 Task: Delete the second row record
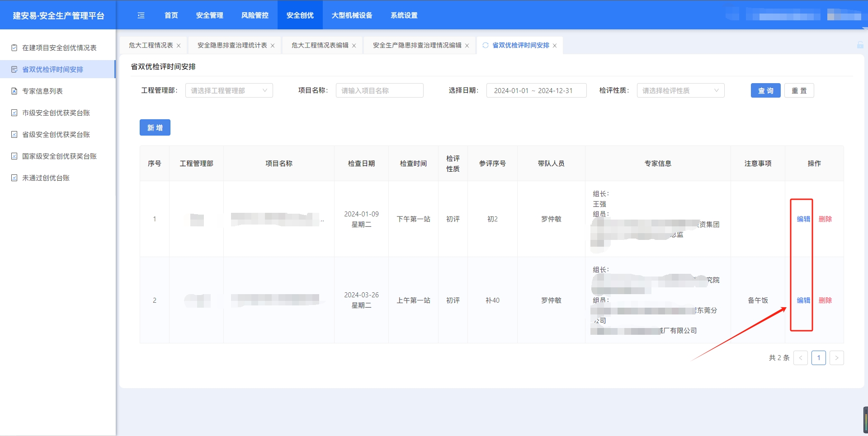click(825, 300)
